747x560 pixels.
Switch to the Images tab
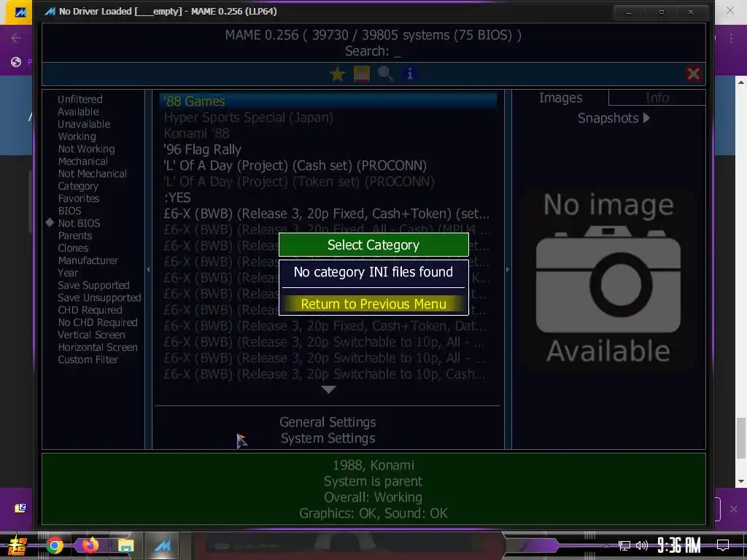coord(560,98)
